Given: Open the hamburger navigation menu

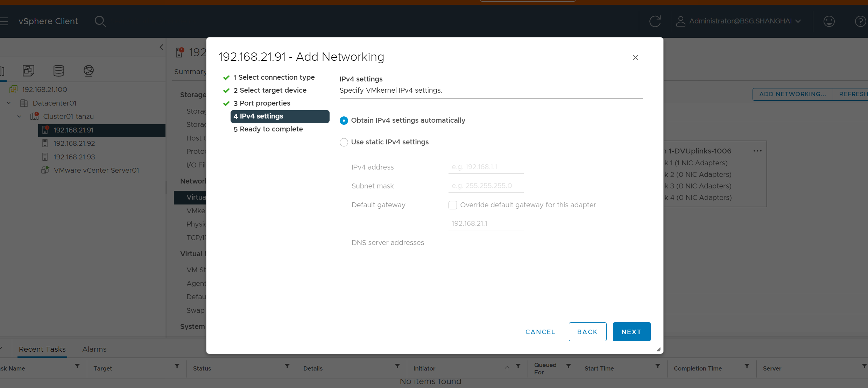Looking at the screenshot, I should pyautogui.click(x=4, y=21).
